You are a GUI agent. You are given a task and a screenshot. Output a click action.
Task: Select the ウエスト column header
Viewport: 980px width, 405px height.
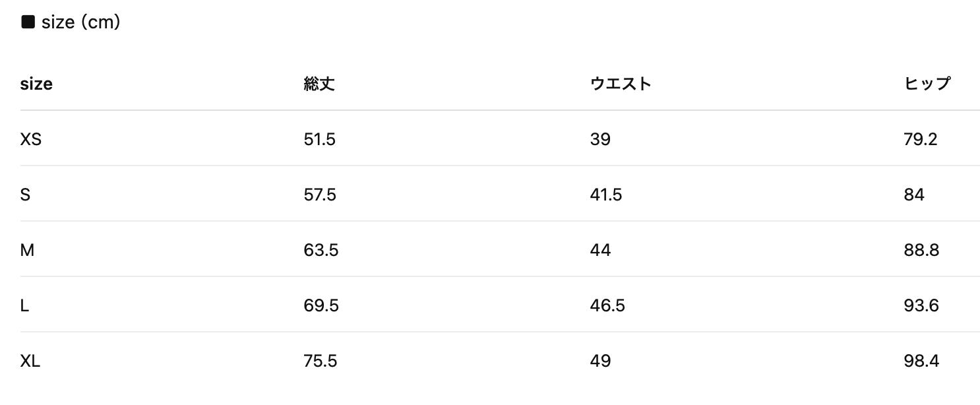pyautogui.click(x=621, y=84)
